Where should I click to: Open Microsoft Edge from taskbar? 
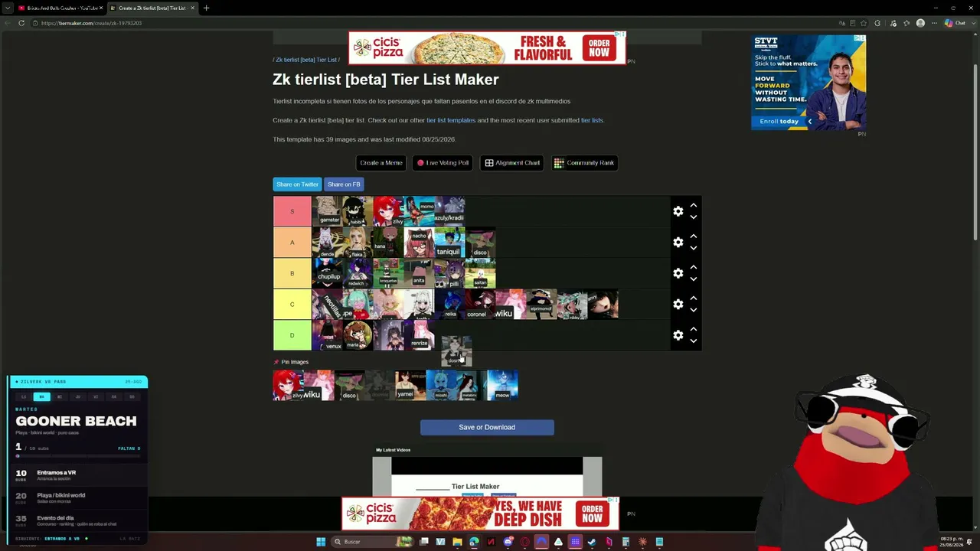tap(474, 542)
